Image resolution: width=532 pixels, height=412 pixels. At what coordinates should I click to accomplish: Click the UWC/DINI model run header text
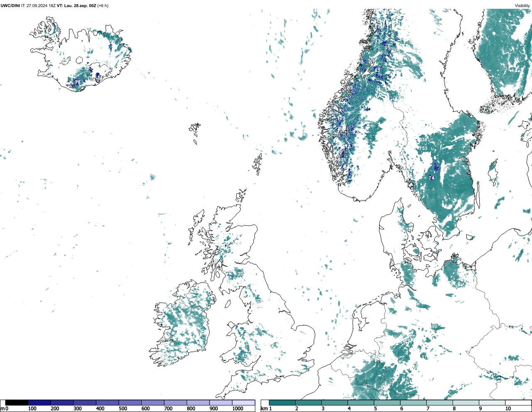[54, 6]
